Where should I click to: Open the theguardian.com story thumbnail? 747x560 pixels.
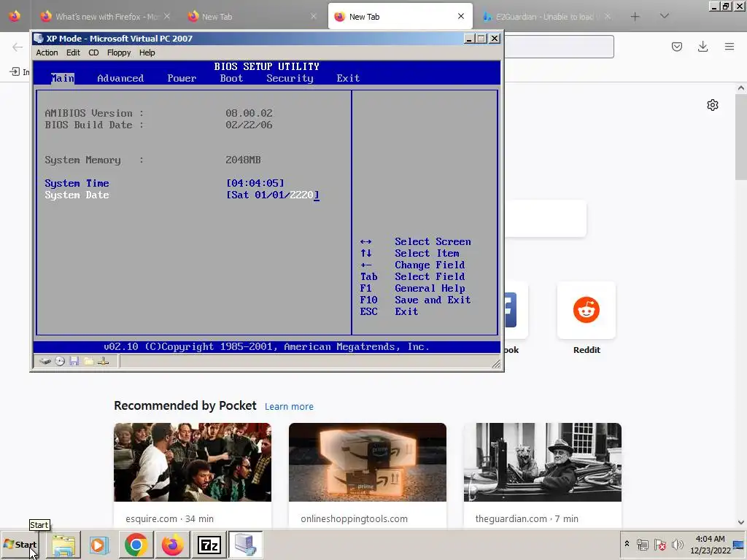tap(543, 462)
